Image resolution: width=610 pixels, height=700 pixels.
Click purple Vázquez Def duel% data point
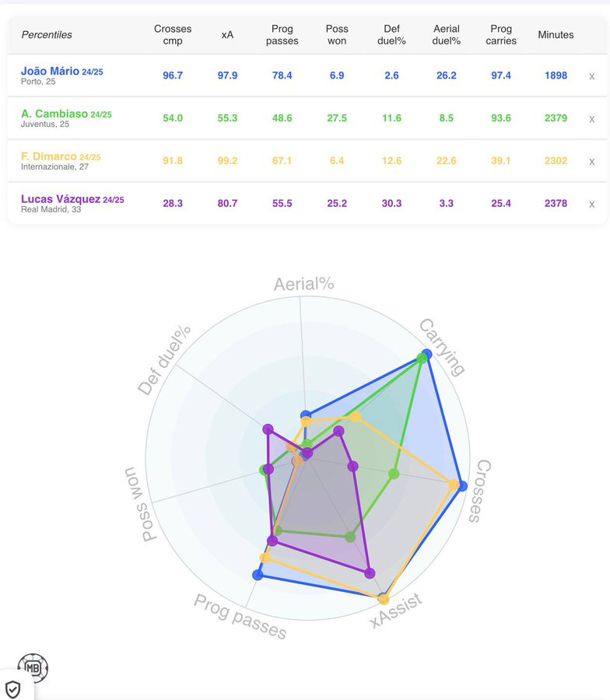268,430
